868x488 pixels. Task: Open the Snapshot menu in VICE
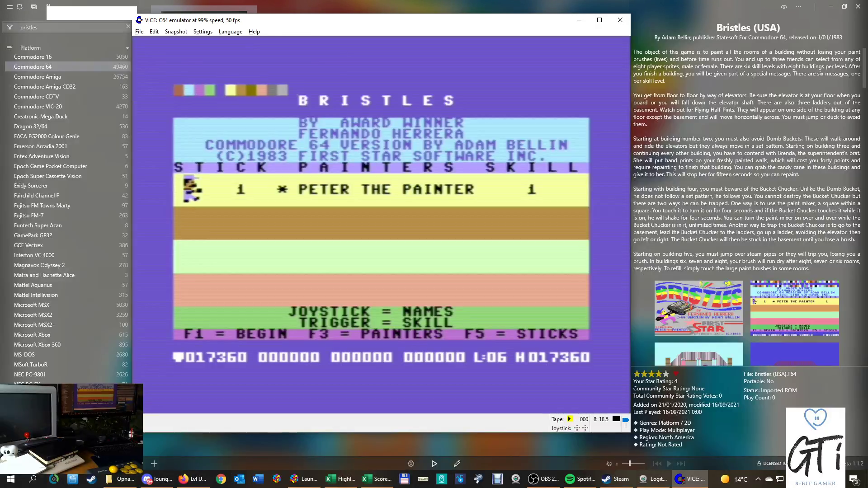175,32
